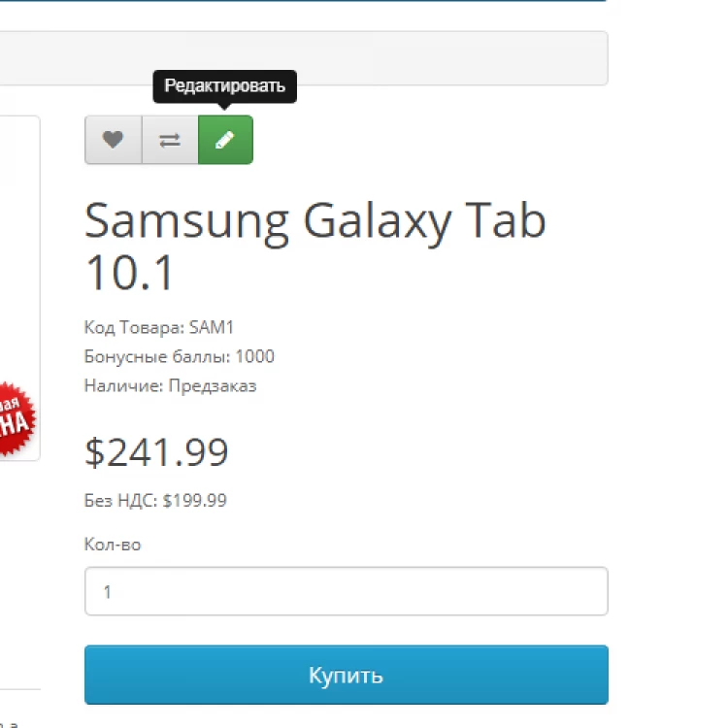Focus the quantity input field

347,591
